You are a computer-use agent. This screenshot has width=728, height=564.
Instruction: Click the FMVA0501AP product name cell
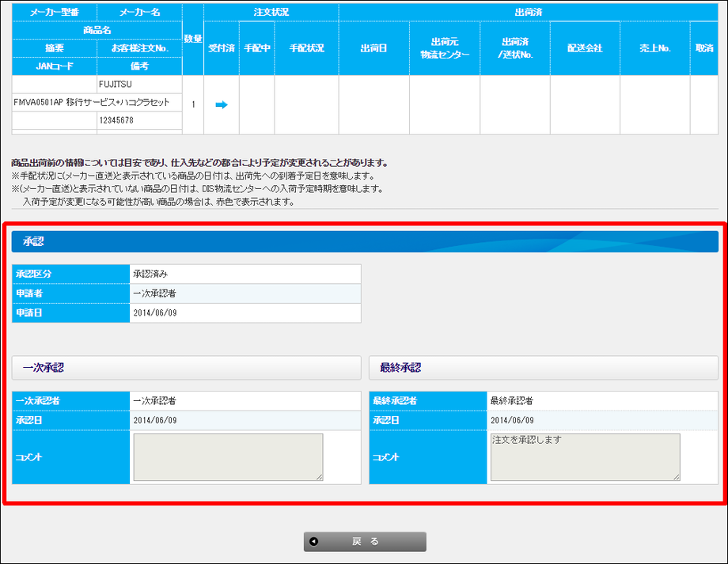97,102
